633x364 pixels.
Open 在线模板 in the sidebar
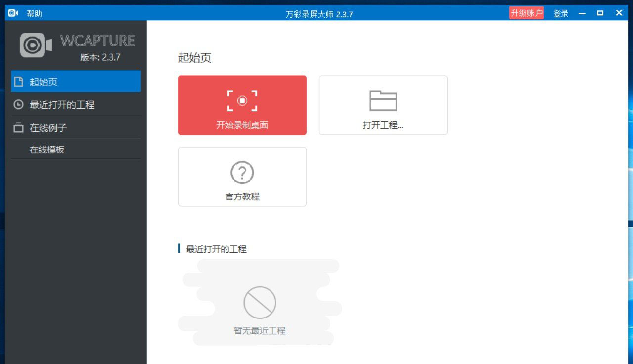pos(76,149)
